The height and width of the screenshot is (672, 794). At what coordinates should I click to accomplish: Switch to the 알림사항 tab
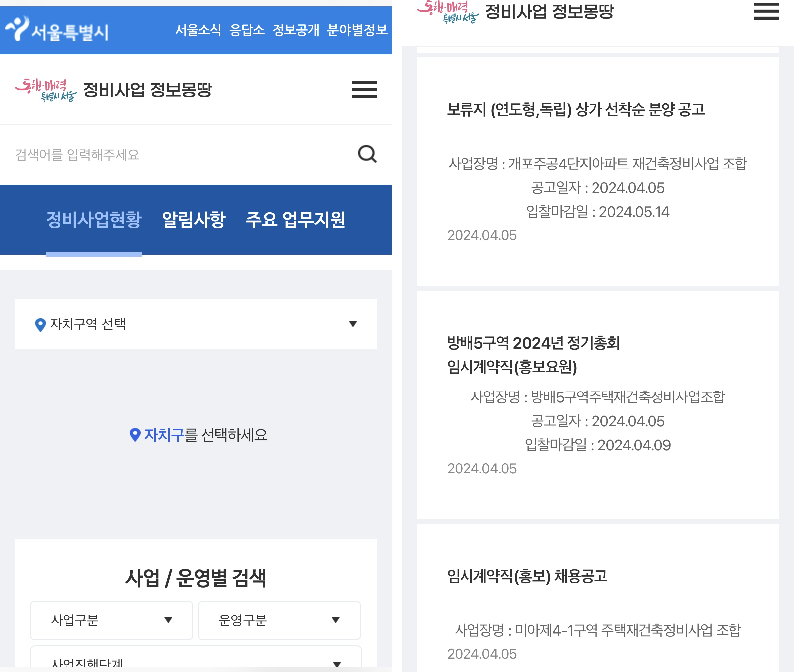coord(194,219)
